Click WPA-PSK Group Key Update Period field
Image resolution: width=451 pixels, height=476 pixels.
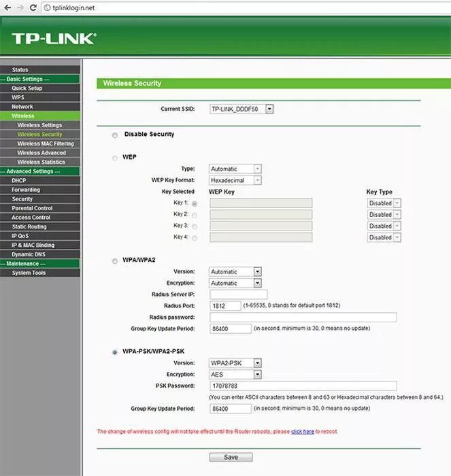pyautogui.click(x=231, y=409)
